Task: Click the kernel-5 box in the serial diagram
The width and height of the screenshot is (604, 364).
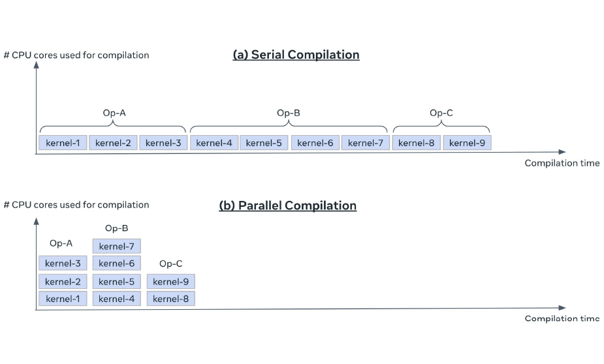Action: (264, 143)
